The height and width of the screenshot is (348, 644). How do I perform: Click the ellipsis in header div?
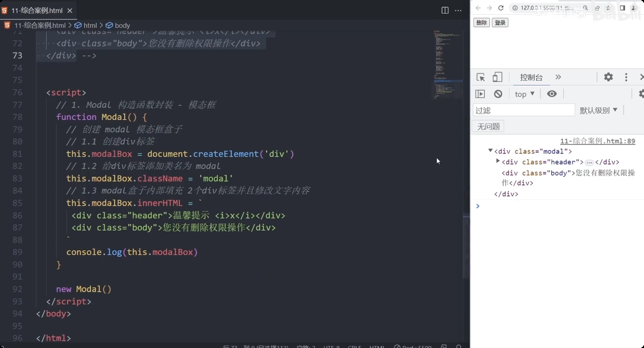coord(589,162)
